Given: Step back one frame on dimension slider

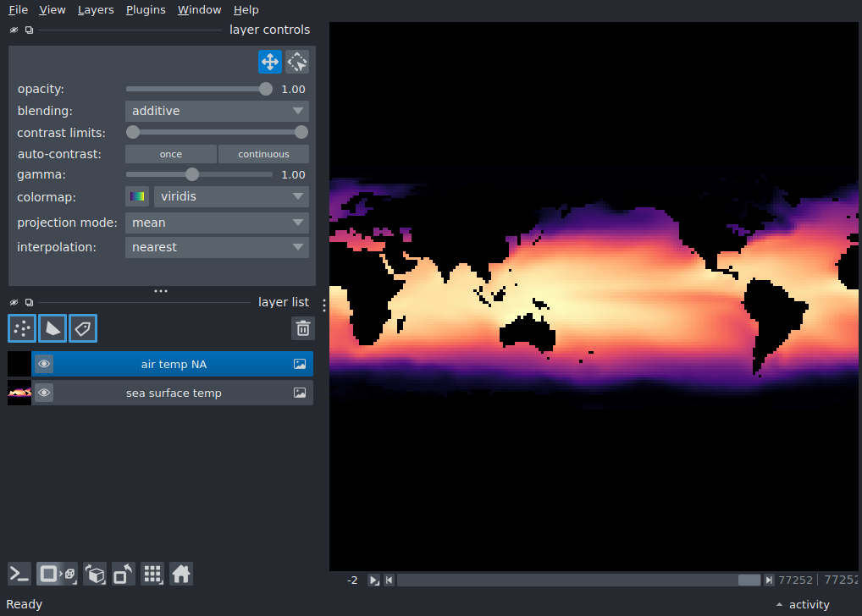Looking at the screenshot, I should click(x=390, y=580).
